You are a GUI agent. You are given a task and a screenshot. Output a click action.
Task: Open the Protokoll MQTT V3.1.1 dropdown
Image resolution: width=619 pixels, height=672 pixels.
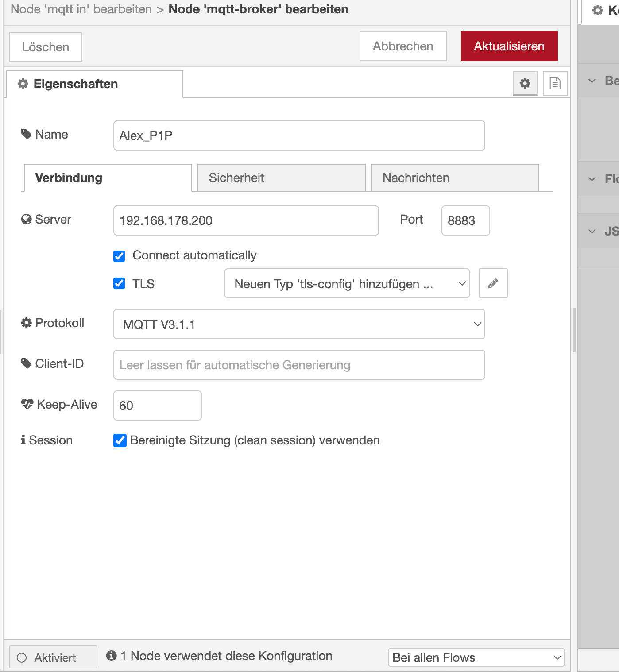(x=299, y=324)
